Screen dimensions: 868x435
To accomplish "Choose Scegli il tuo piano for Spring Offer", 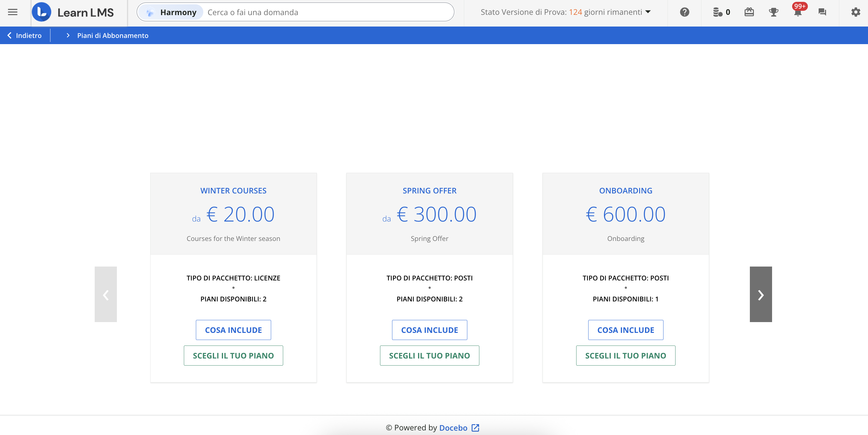I will tap(429, 355).
